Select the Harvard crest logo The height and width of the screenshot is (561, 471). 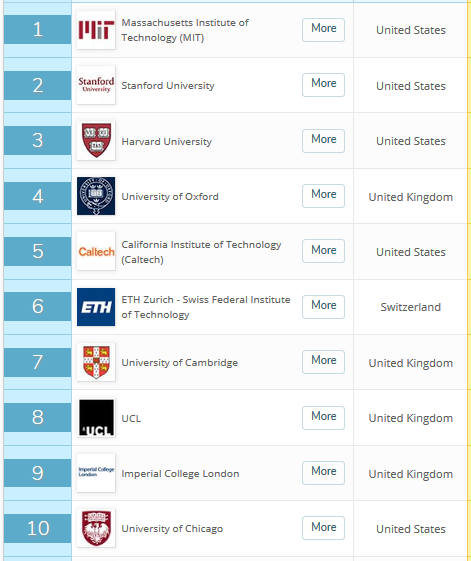[96, 141]
